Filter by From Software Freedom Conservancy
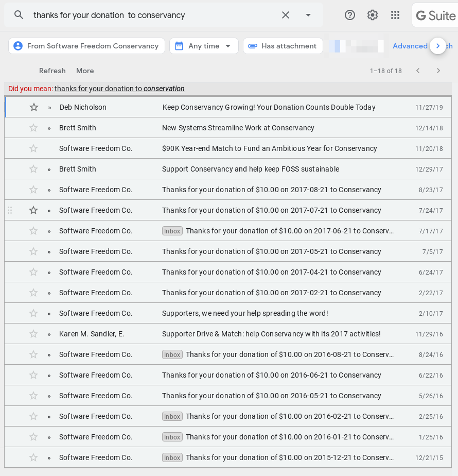The image size is (458, 476). [x=86, y=46]
